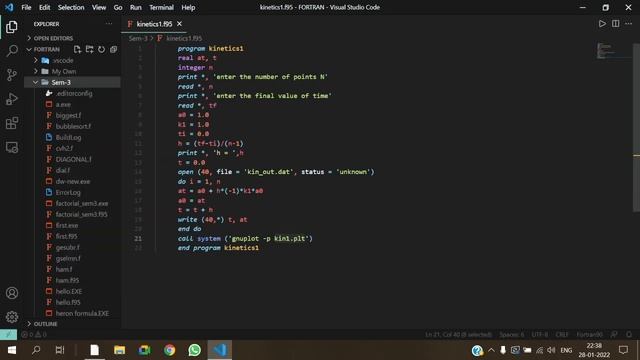Open the feedback icon in status bar
640x360 pixels.
point(614,335)
